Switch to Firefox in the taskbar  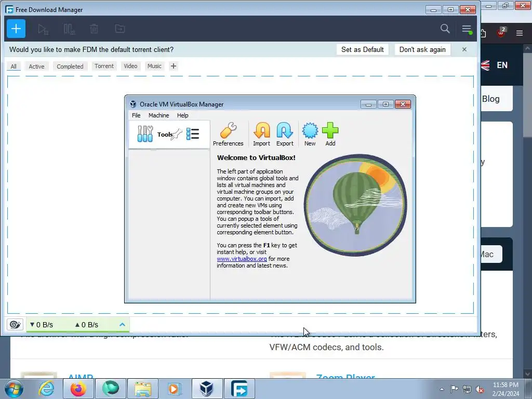pyautogui.click(x=78, y=389)
